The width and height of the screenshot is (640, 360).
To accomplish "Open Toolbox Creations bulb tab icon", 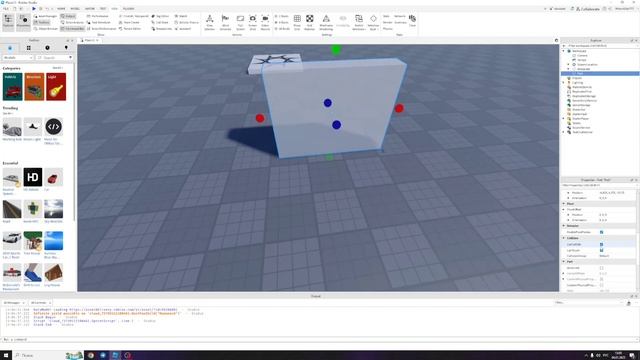I will [x=66, y=48].
